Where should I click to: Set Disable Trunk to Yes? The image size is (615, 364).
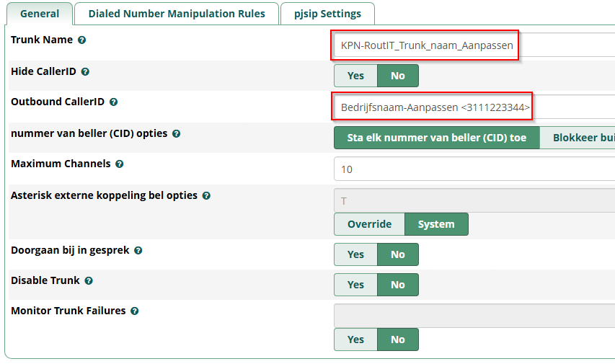(355, 285)
